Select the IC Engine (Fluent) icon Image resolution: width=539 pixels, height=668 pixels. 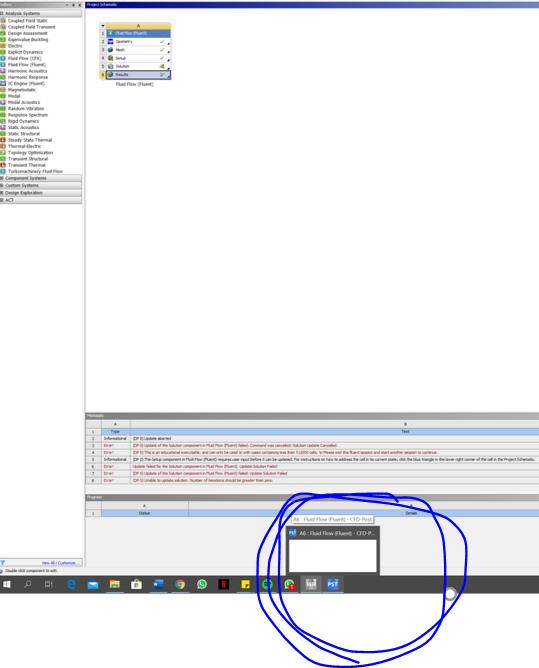coord(3,84)
